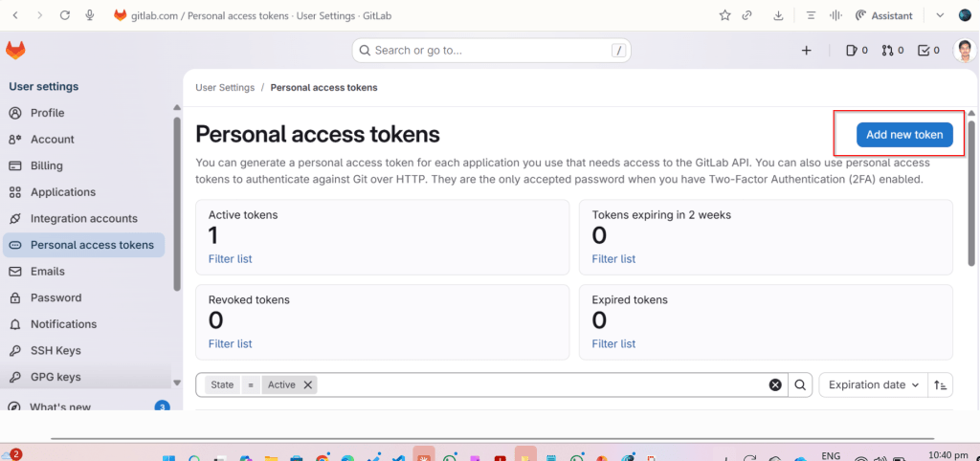This screenshot has width=980, height=461.
Task: Toggle sort direction icon
Action: click(x=941, y=384)
